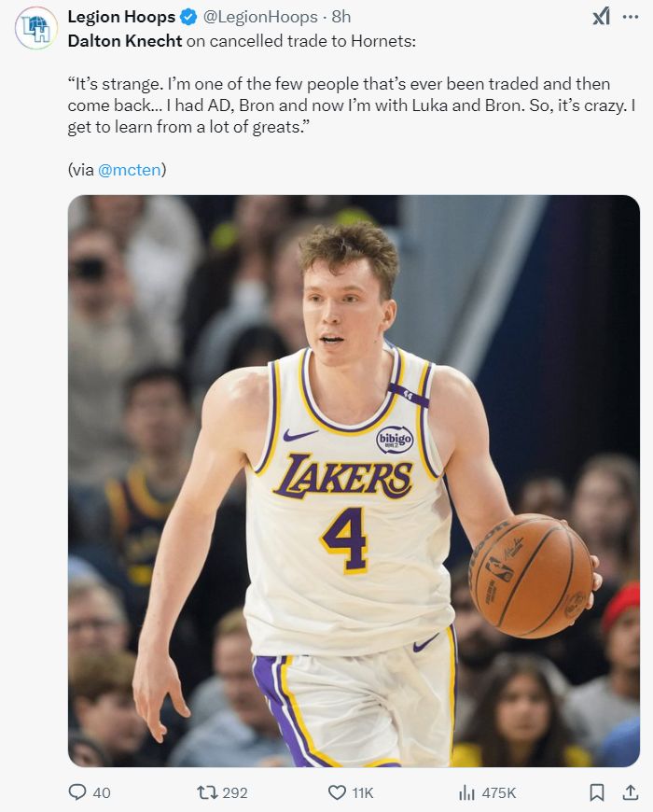The width and height of the screenshot is (653, 812).
Task: Open the Legion Hoops display name link
Action: 121,17
